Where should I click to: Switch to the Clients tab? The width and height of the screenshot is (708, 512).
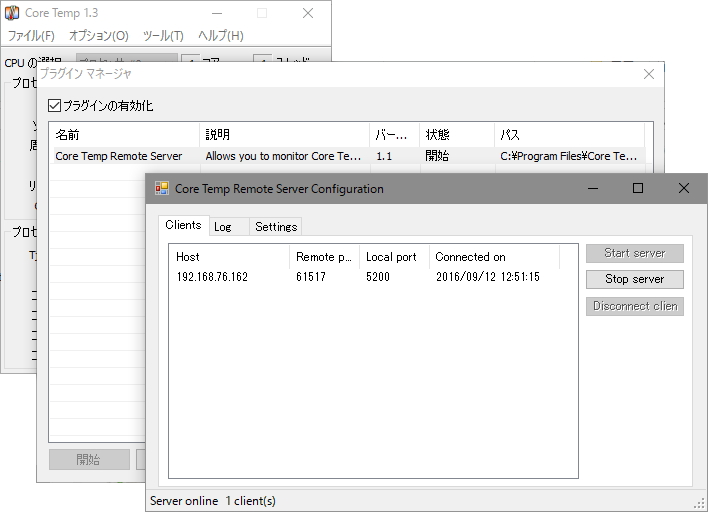[183, 225]
